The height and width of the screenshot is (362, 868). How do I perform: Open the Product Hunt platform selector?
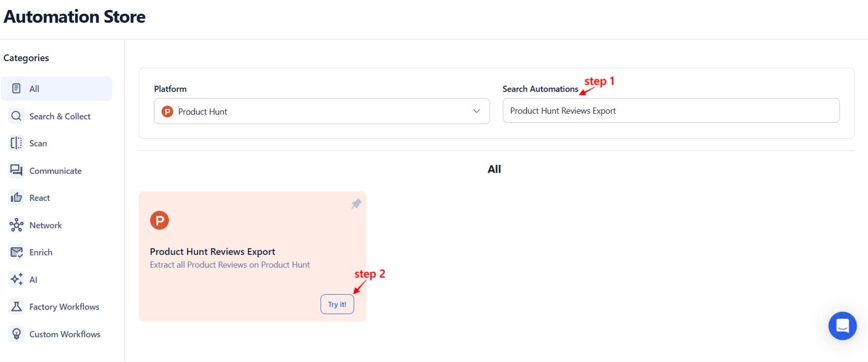[321, 111]
